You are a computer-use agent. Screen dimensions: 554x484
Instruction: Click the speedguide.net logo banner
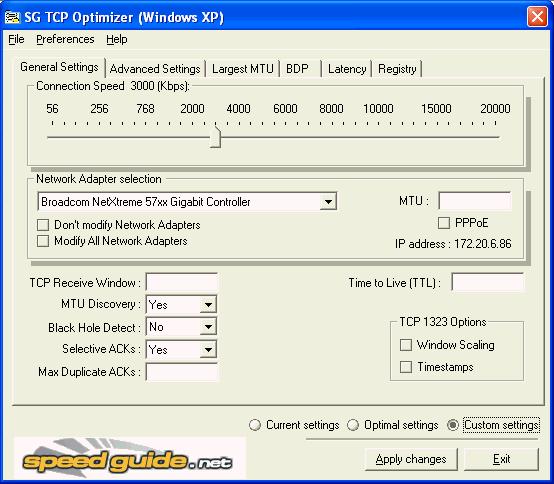pyautogui.click(x=129, y=458)
